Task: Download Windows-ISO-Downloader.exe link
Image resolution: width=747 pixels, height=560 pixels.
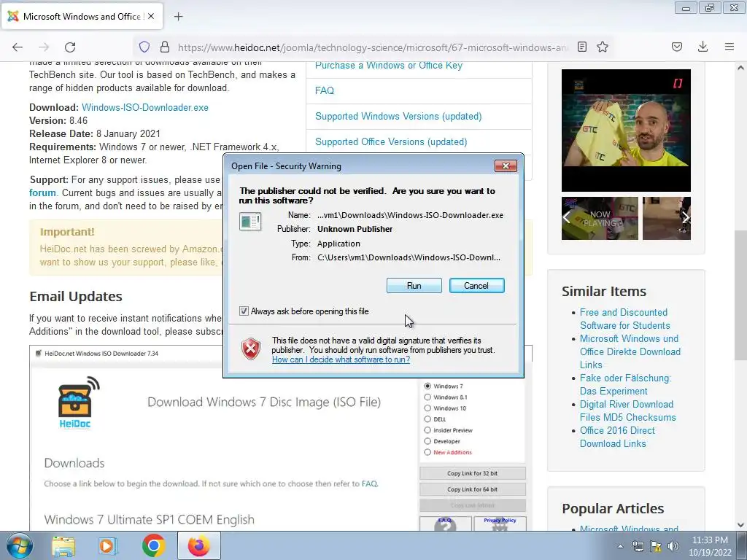Action: (145, 108)
